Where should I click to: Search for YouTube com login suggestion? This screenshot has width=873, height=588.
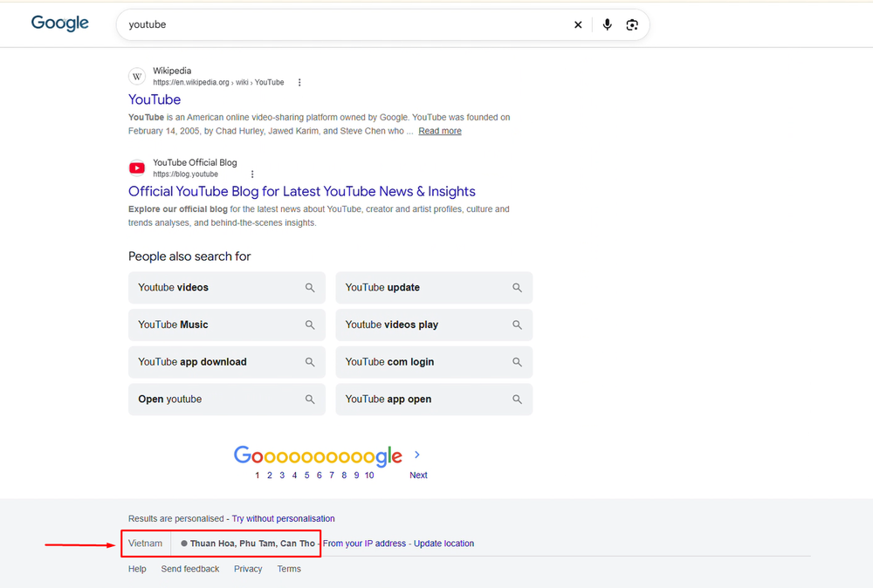click(x=434, y=362)
